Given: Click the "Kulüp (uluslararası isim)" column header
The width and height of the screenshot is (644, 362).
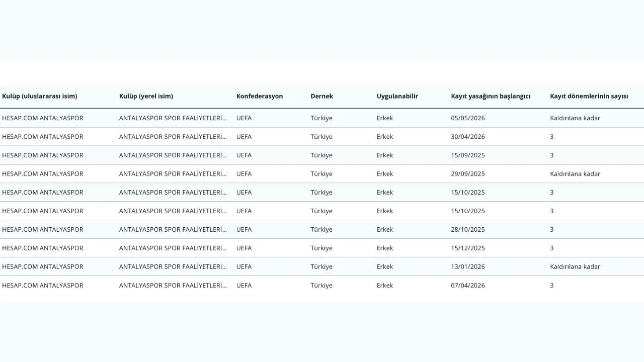Looking at the screenshot, I should [40, 96].
